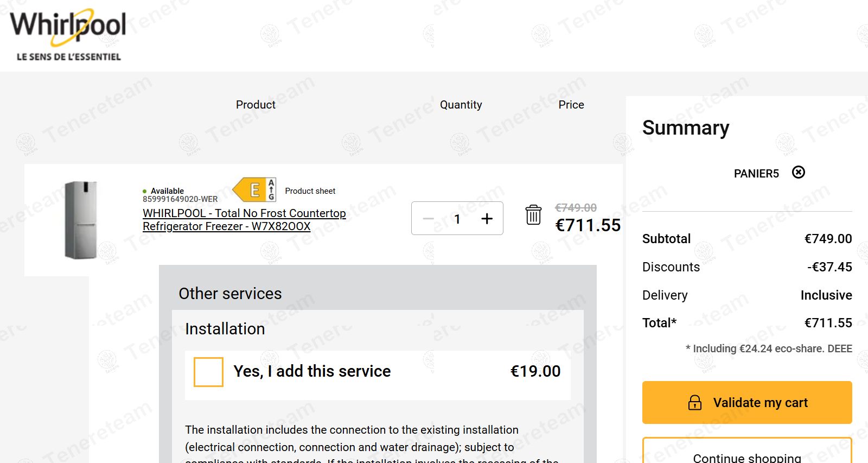Remove the PANIER5 promo code with the X icon
Screen dimensions: 868x463
click(x=799, y=173)
